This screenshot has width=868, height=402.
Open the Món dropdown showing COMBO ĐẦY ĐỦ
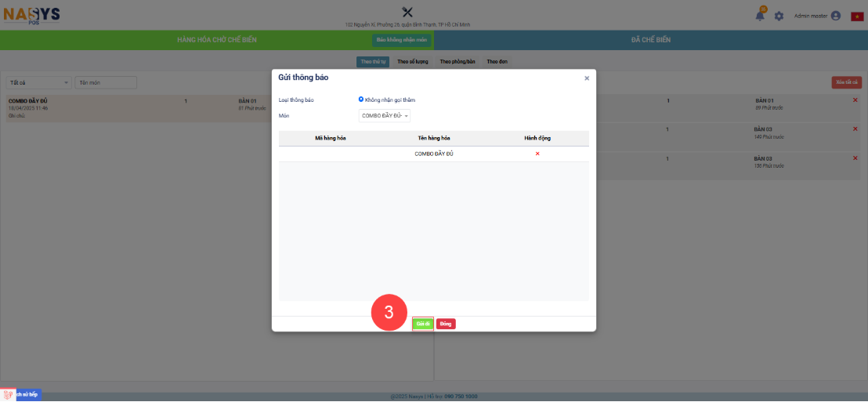385,116
